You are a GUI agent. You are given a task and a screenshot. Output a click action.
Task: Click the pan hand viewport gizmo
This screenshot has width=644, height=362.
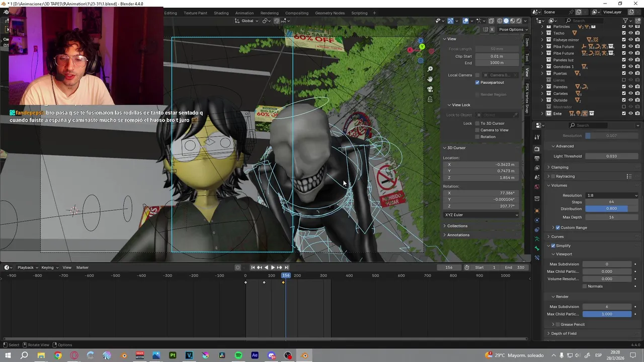tap(430, 79)
